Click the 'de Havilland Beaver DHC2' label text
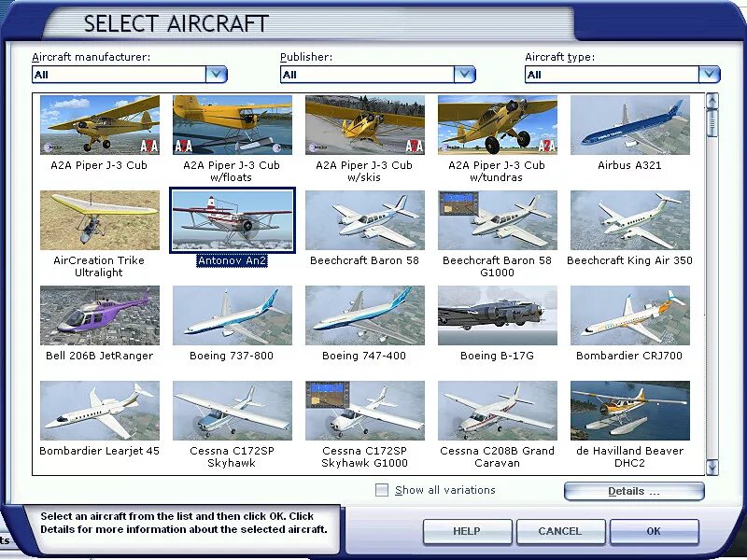Image resolution: width=747 pixels, height=560 pixels. [x=629, y=456]
